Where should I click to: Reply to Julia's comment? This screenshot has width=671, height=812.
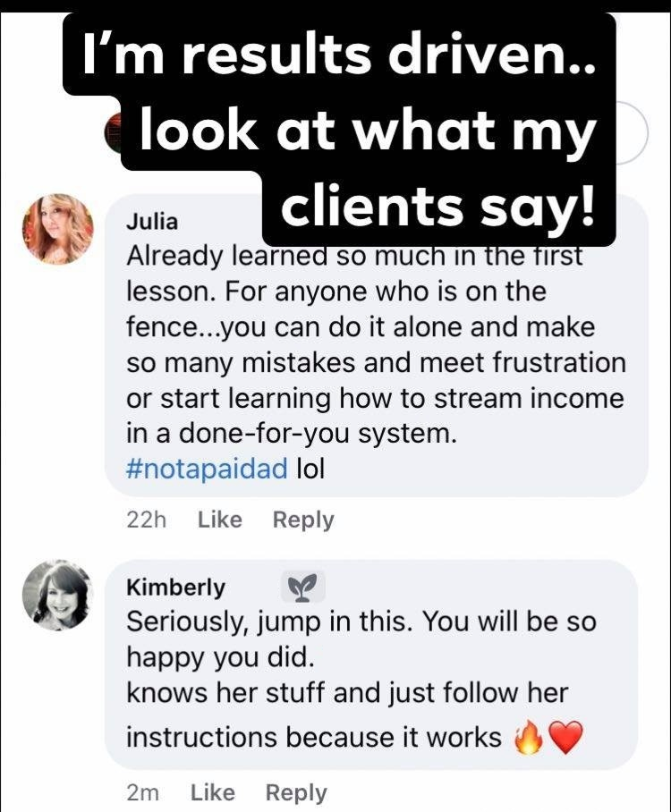(303, 520)
